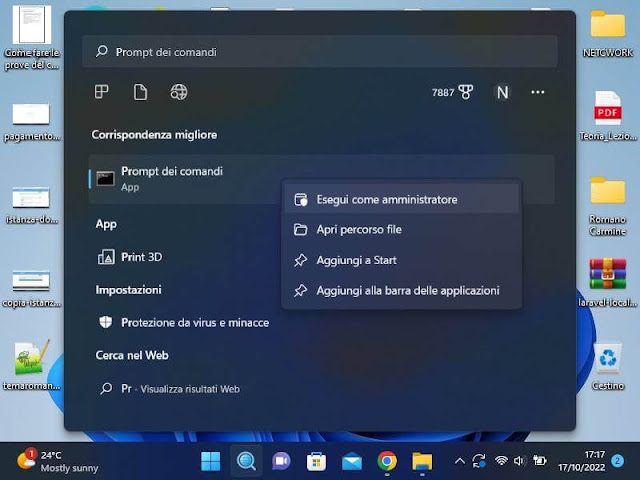This screenshot has height=480, width=640.
Task: Click the Corrispondenza migliore heading
Action: (x=154, y=135)
